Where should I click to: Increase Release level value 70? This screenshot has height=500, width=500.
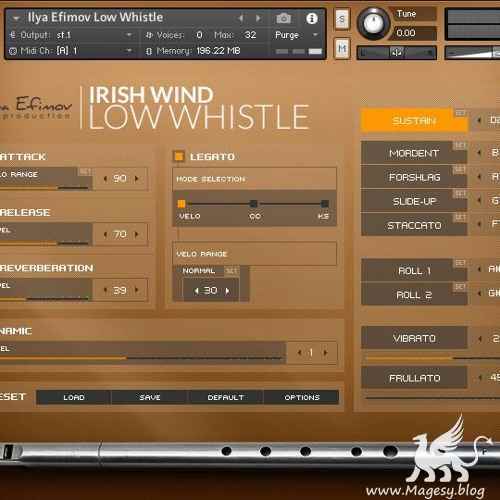point(136,234)
